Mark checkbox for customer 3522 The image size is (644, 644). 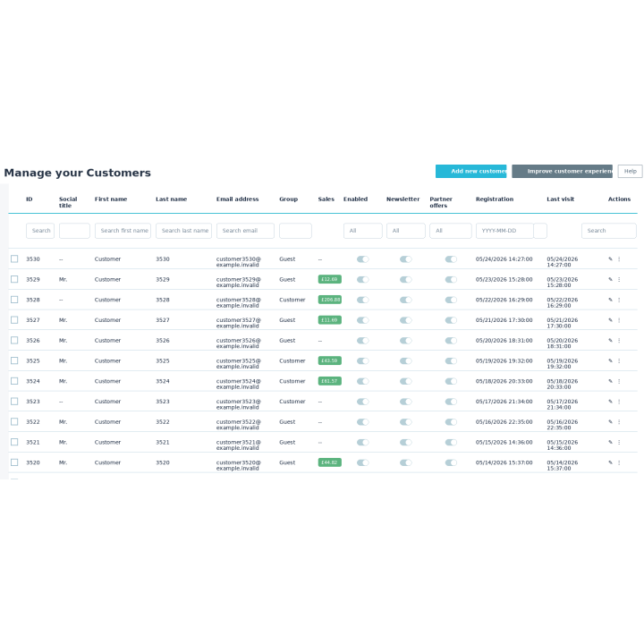(14, 421)
